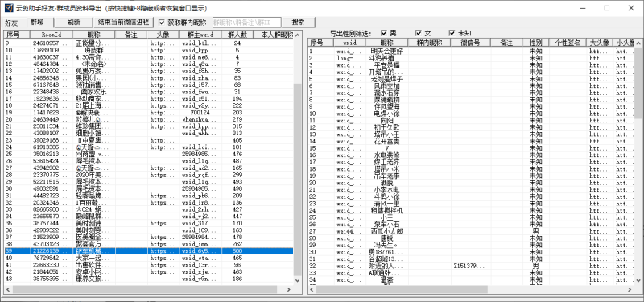
Task: Select member row 2 with wxid long-...
Action: 471,58
